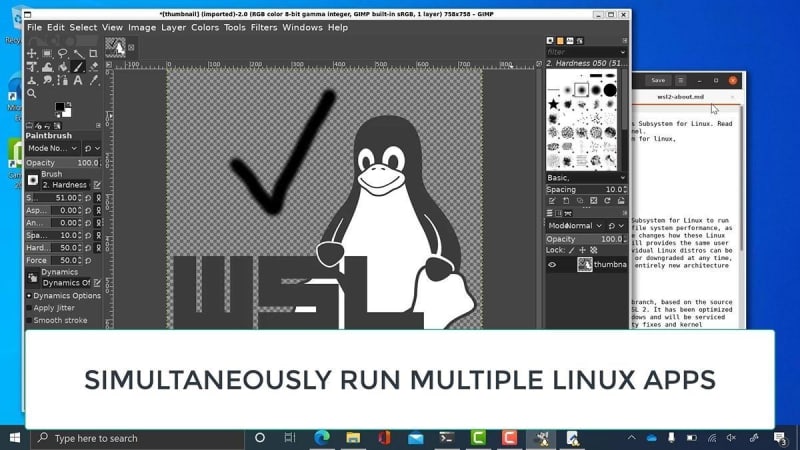
Task: Open the brush filter dropdown arrow
Action: point(622,52)
